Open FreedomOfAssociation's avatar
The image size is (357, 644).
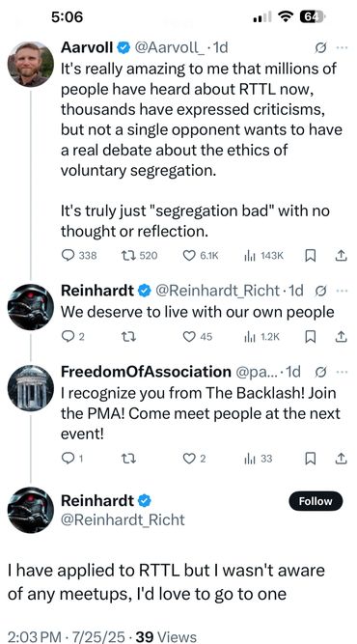pyautogui.click(x=30, y=388)
